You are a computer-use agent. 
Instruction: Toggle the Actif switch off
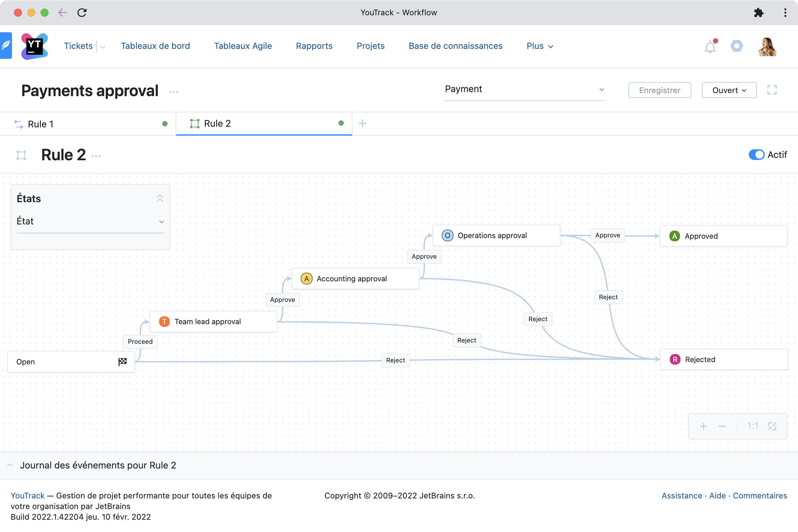(x=756, y=155)
